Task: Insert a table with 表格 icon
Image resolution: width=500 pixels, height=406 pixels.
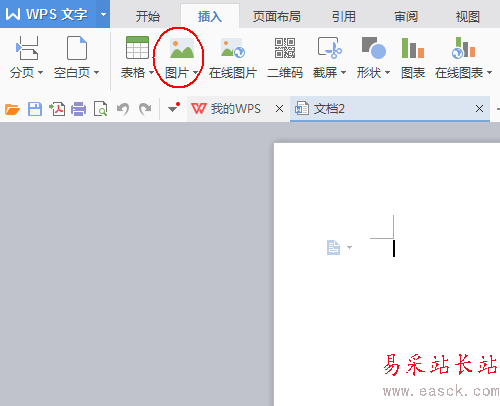Action: coord(137,47)
